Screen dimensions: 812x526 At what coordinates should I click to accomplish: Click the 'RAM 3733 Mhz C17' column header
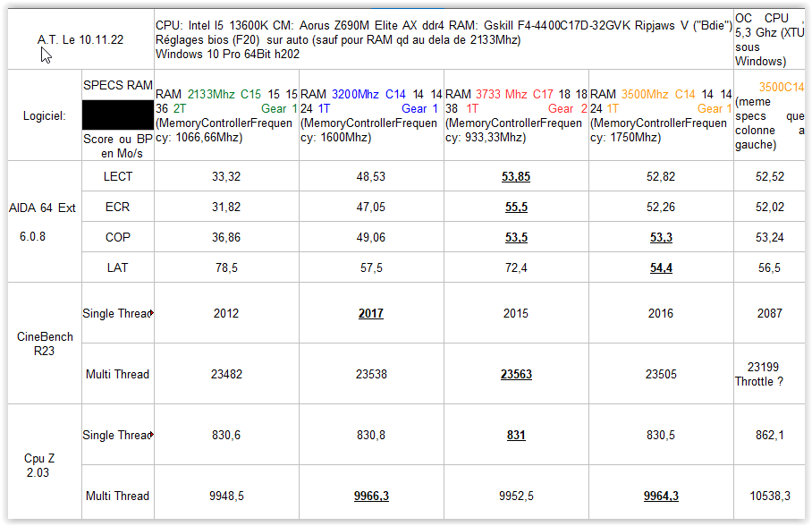(x=516, y=115)
